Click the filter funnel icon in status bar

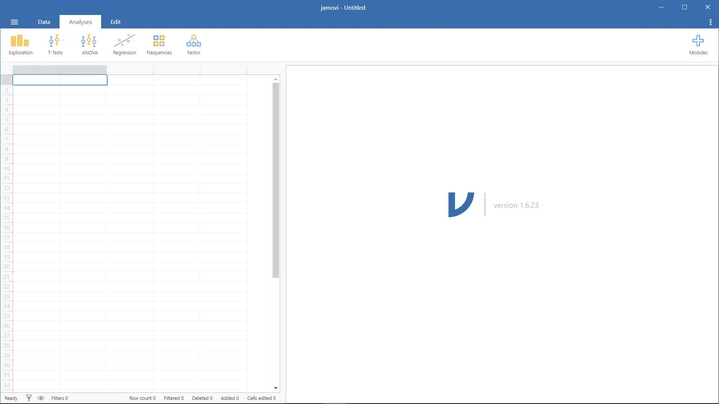[28, 398]
